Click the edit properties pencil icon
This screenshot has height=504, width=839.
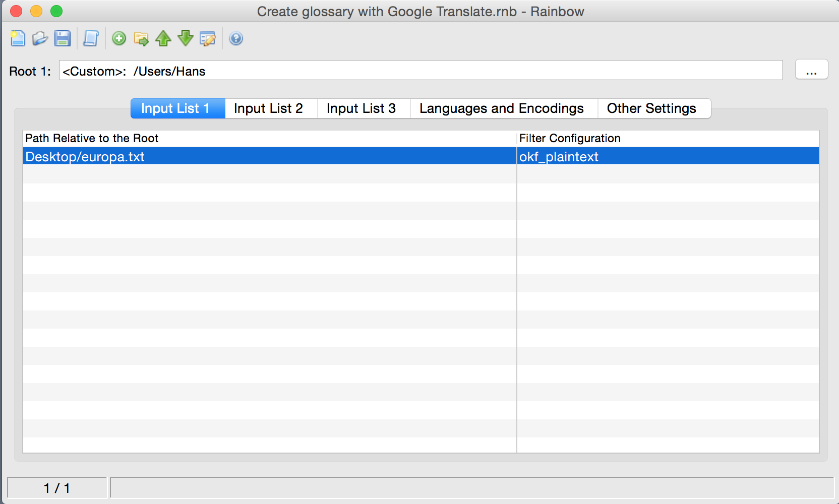point(208,39)
